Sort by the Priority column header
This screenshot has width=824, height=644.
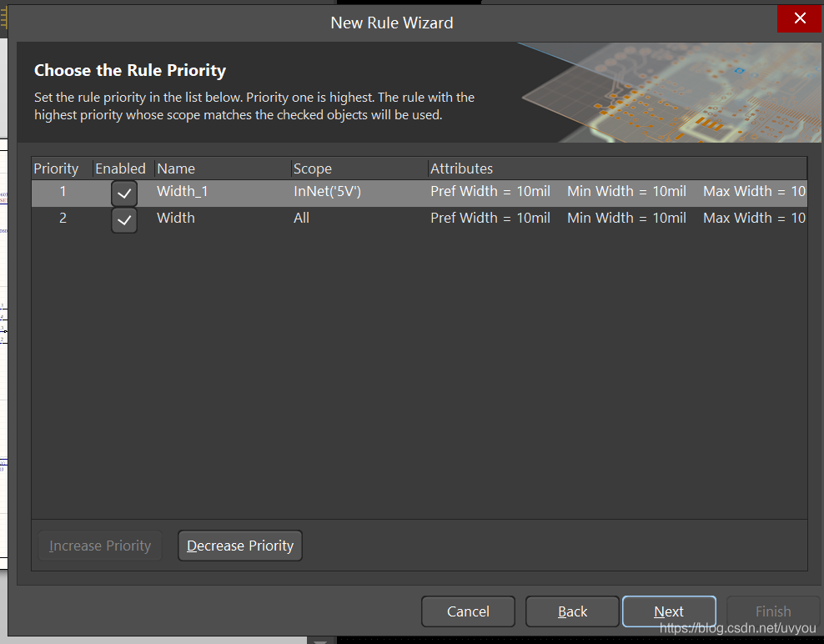coord(56,169)
